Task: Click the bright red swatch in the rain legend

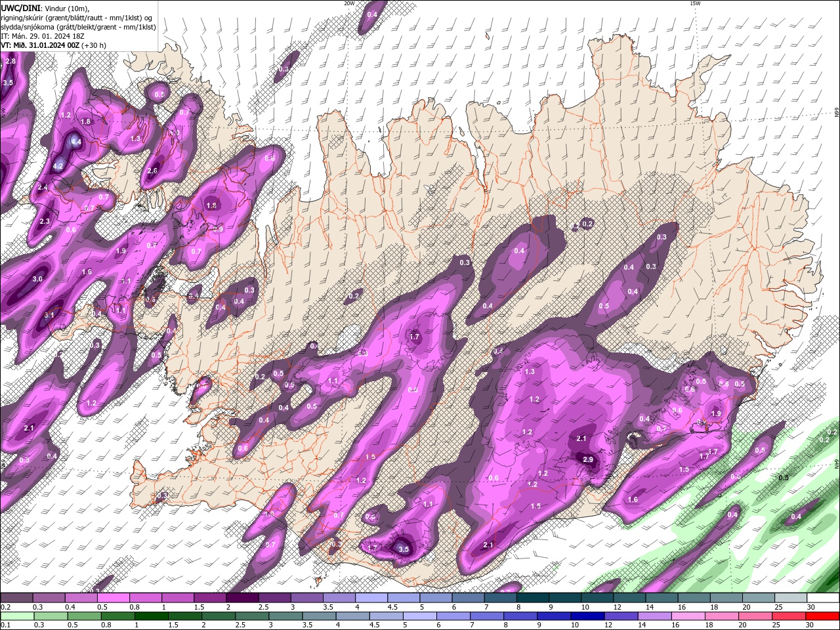Action: (x=822, y=616)
